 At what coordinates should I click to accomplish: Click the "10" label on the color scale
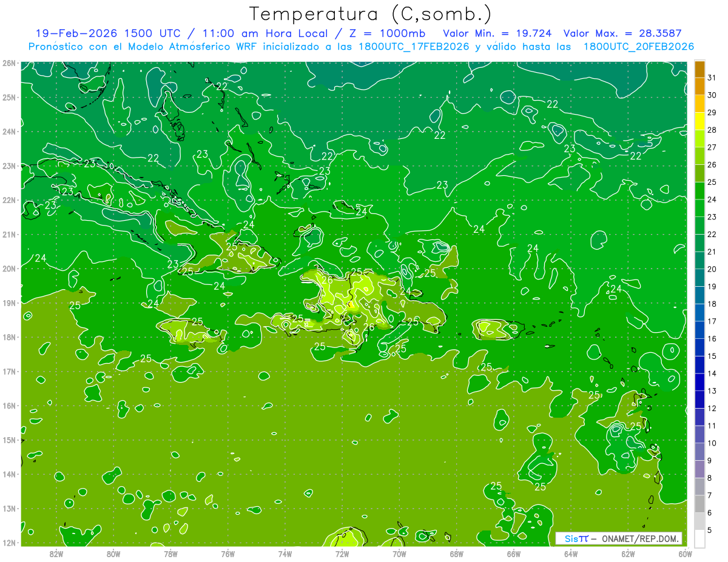[712, 443]
